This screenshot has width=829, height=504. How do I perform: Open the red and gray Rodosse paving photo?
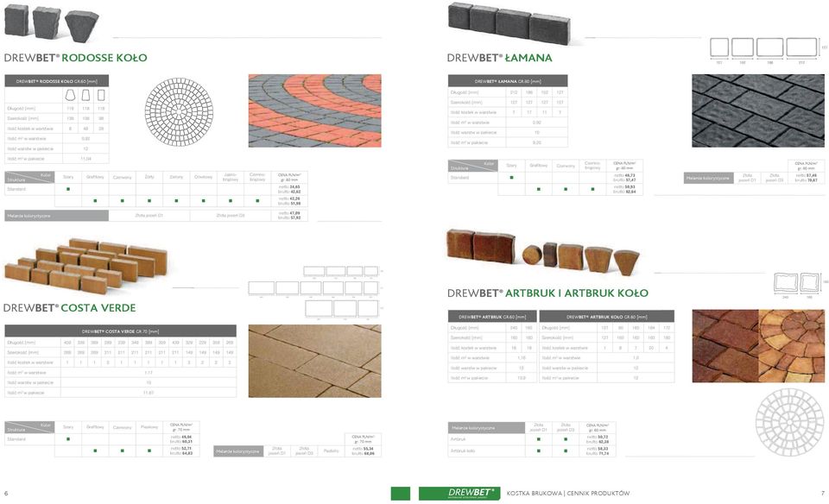pos(314,110)
